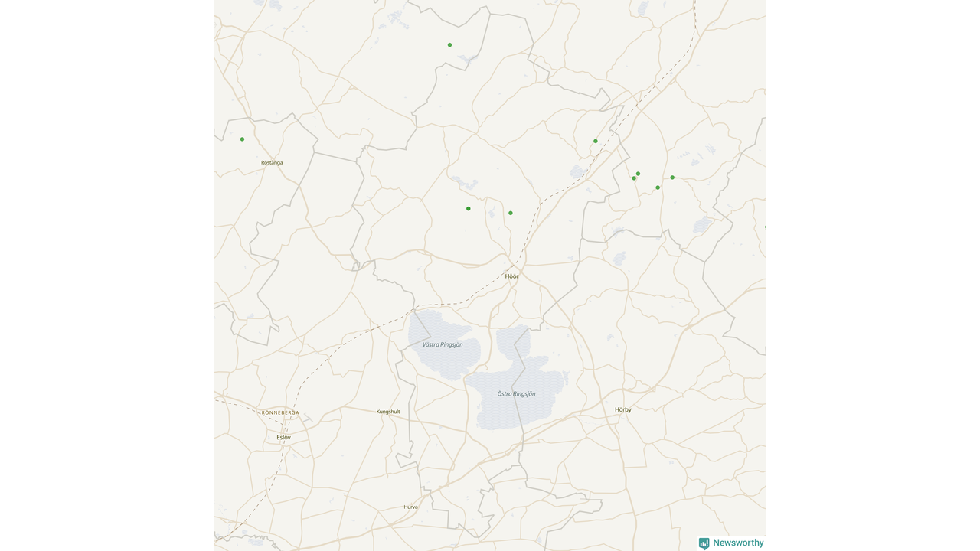Screen dimensions: 980x551
Task: Select the lower dot of the touching pair
Action: pyautogui.click(x=634, y=178)
